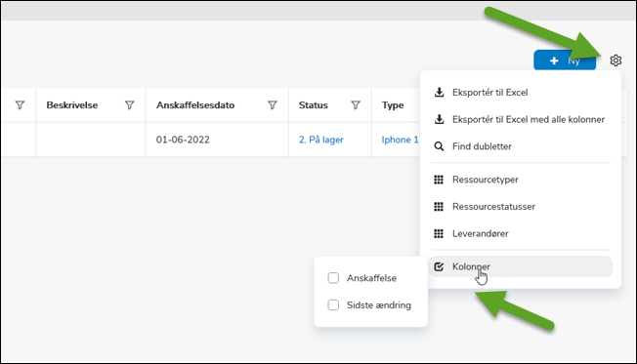Click the blue Ny button
Image resolution: width=637 pixels, height=364 pixels.
pyautogui.click(x=565, y=61)
